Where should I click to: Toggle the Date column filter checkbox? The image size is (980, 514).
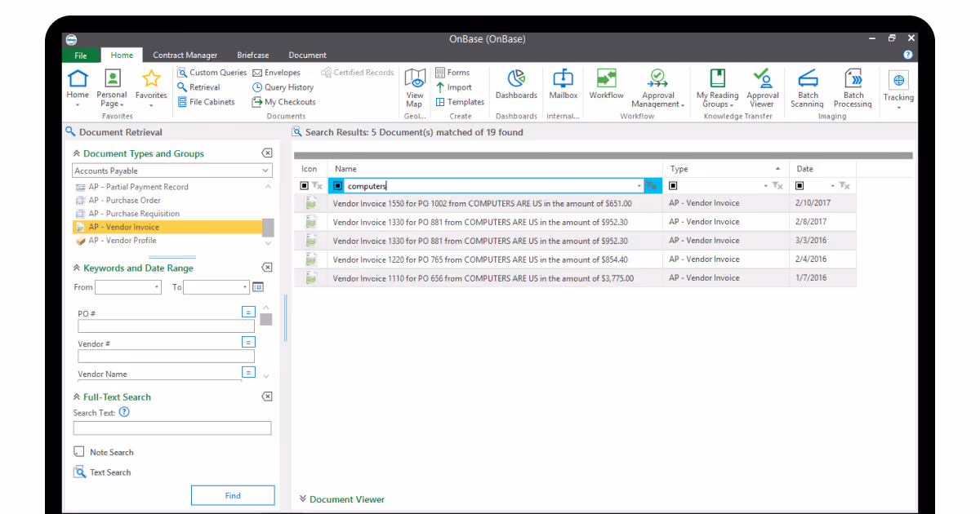(800, 186)
